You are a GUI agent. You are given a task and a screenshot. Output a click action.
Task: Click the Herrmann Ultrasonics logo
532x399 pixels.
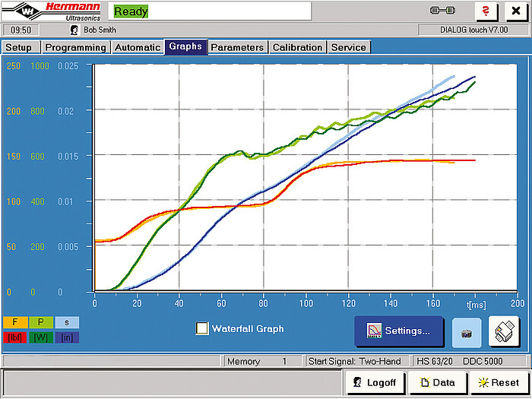(x=52, y=11)
